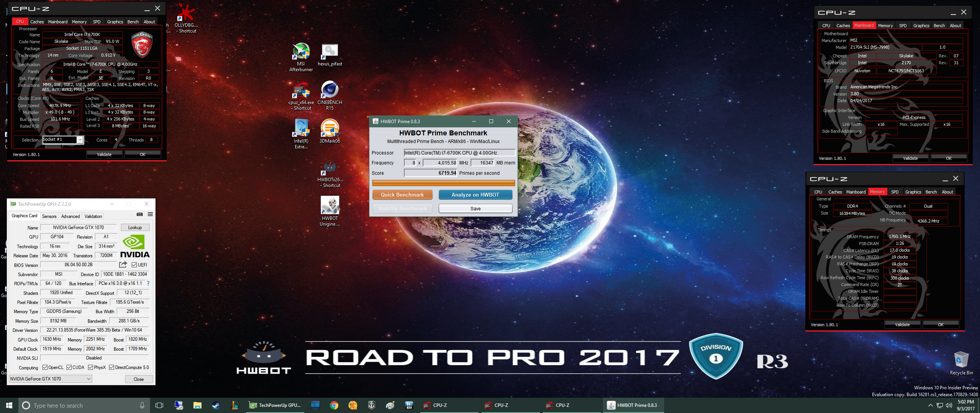Open Blizzard app from taskbar
Image resolution: width=980 pixels, height=413 pixels.
315,405
